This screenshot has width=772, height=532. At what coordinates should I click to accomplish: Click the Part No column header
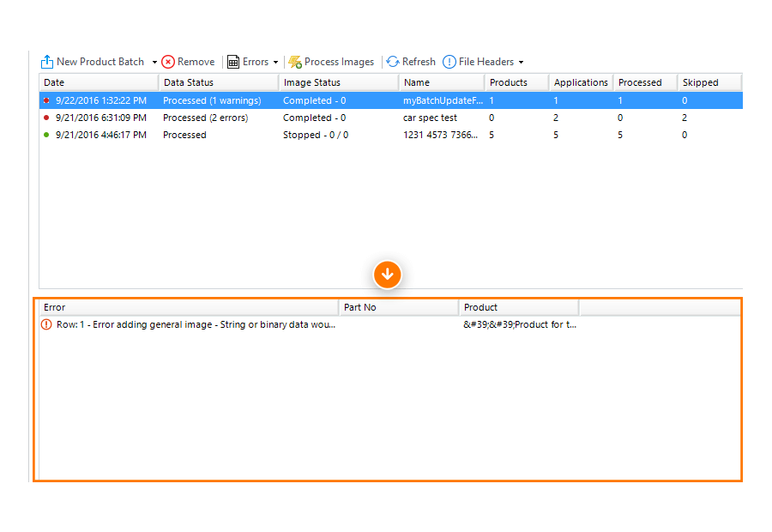398,307
